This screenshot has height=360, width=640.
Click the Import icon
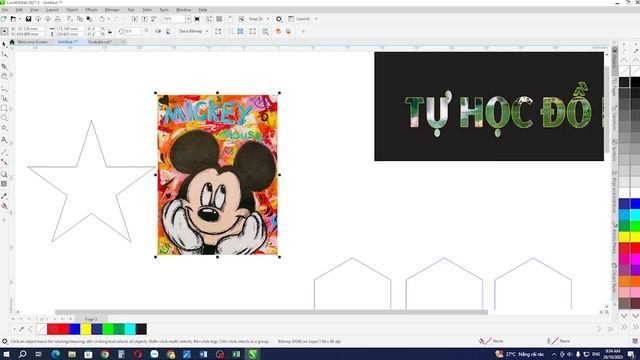pyautogui.click(x=135, y=19)
